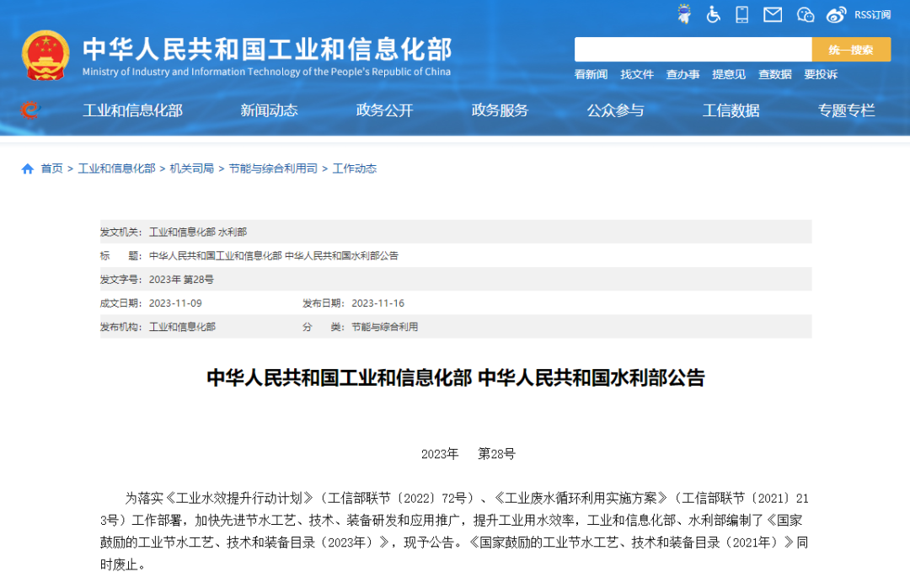910x588 pixels.
Task: Open the Weibo icon in header
Action: 836,14
